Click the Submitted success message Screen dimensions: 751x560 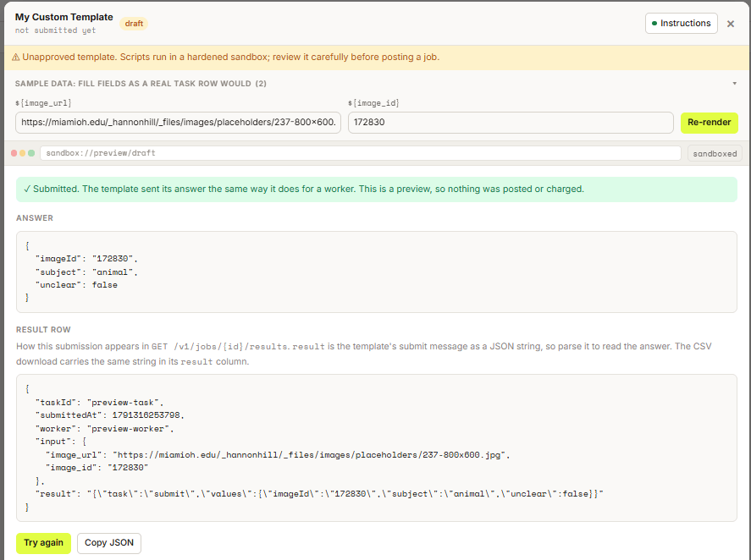coord(377,189)
